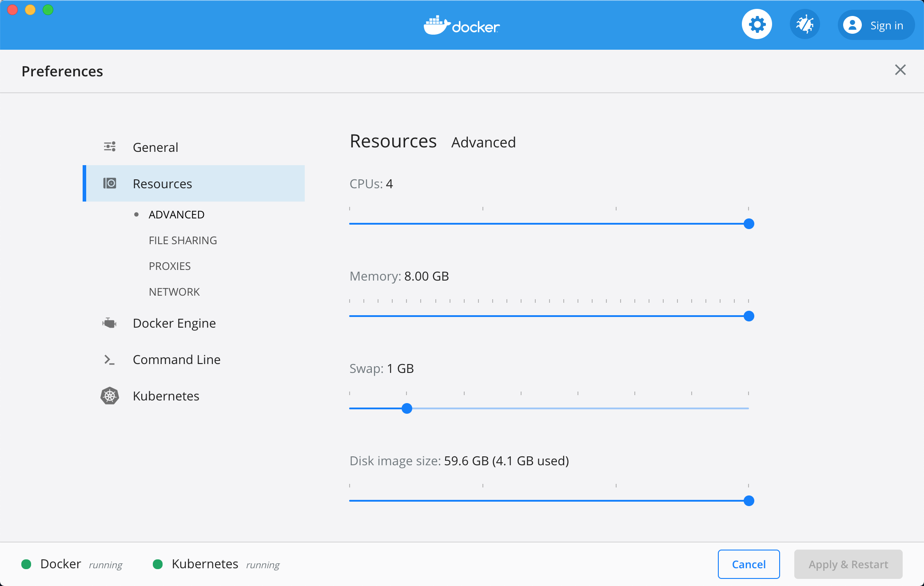Viewport: 924px width, 586px height.
Task: Click the bug troubleshoot icon
Action: [x=805, y=24]
